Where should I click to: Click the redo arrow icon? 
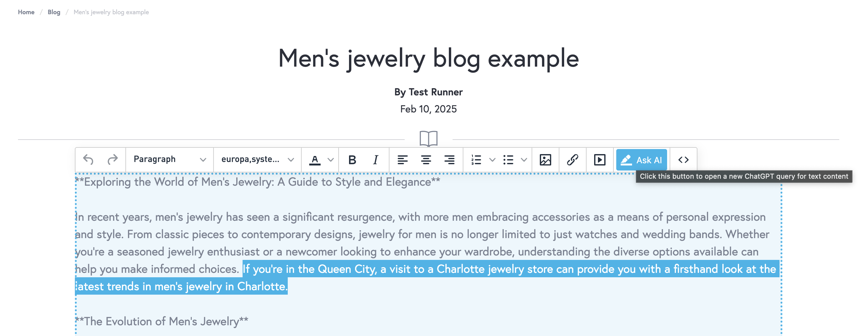112,159
